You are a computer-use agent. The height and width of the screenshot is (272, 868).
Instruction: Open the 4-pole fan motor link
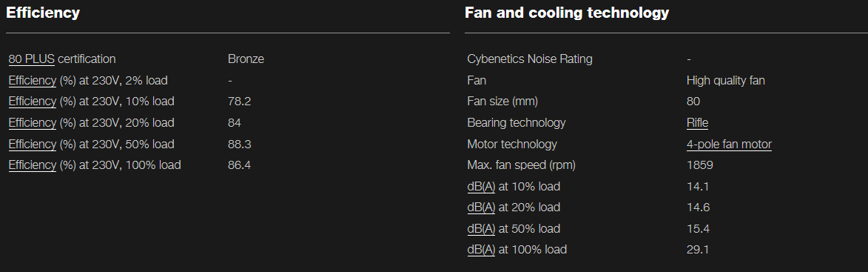pyautogui.click(x=729, y=144)
